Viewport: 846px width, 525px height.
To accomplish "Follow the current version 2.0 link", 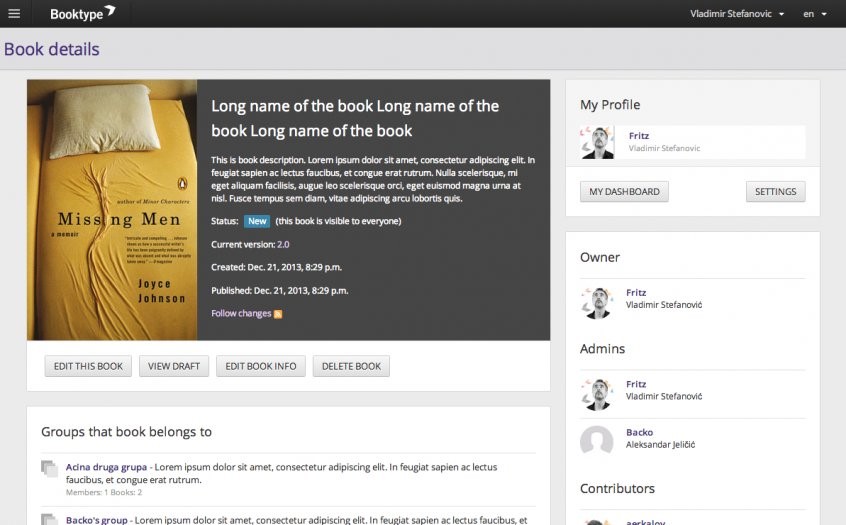I will (x=283, y=244).
